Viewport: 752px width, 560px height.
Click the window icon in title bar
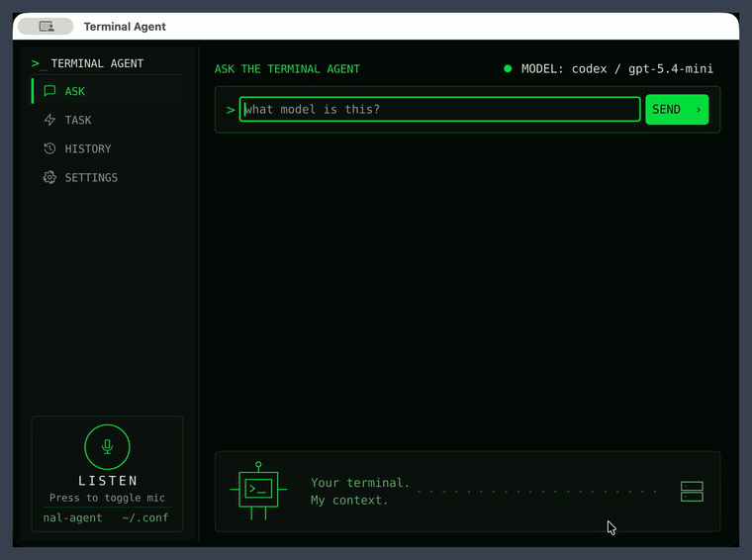pos(47,27)
